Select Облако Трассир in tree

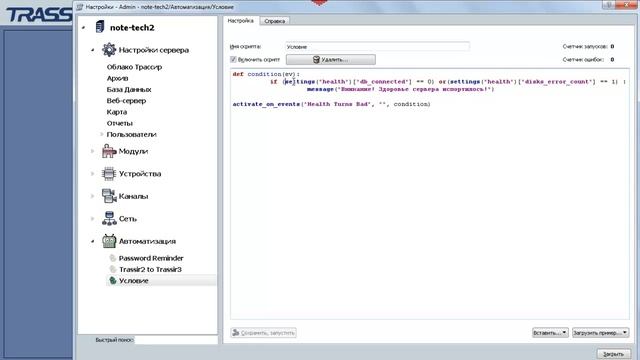point(134,67)
